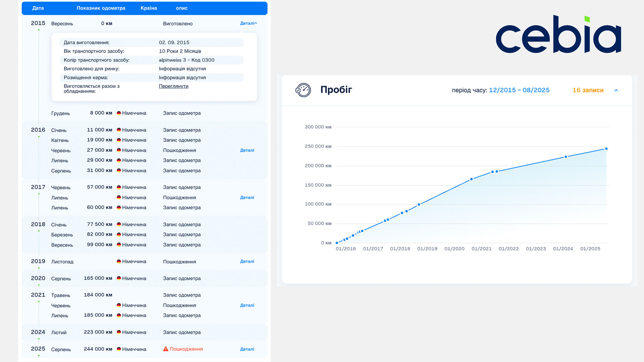Click German flag in November 2019 row
Viewport: 644px width, 362px height.
(x=119, y=261)
